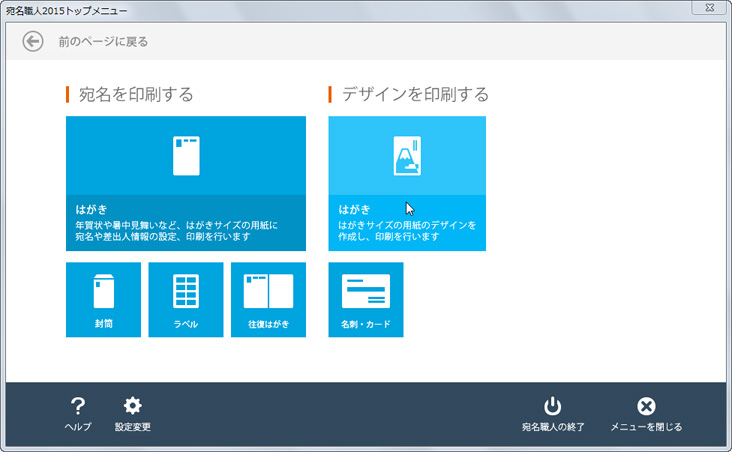Open the ラベル grid icon tile
Viewport: 732px width, 452px height.
pyautogui.click(x=186, y=291)
